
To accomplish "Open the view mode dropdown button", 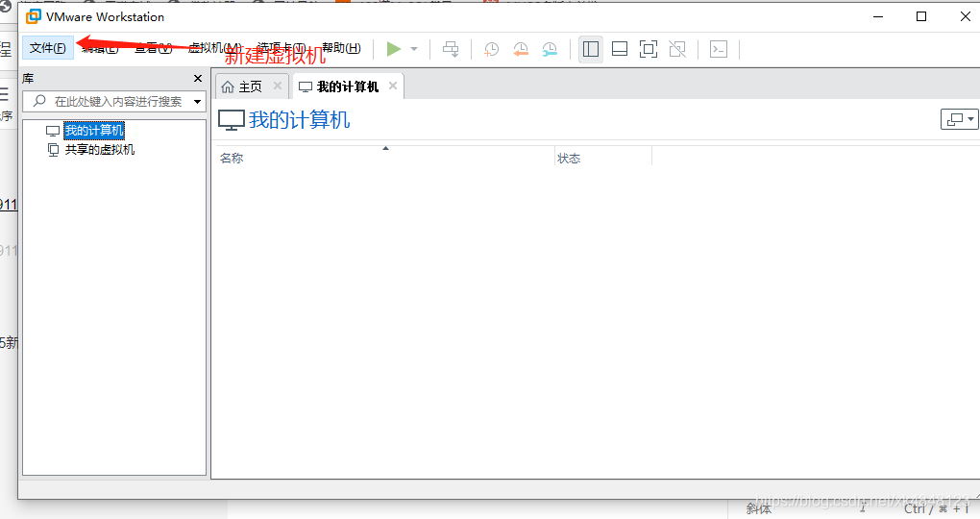I will [960, 119].
